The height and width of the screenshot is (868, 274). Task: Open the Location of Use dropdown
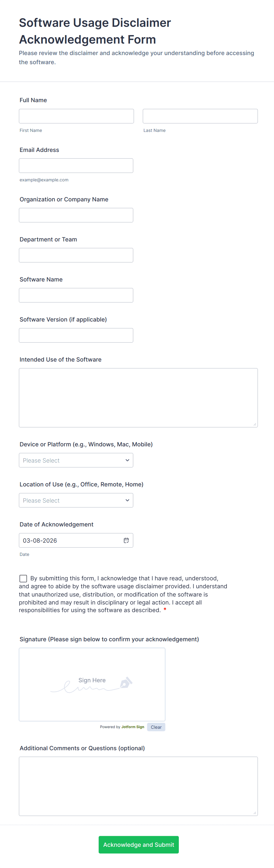pyautogui.click(x=76, y=500)
